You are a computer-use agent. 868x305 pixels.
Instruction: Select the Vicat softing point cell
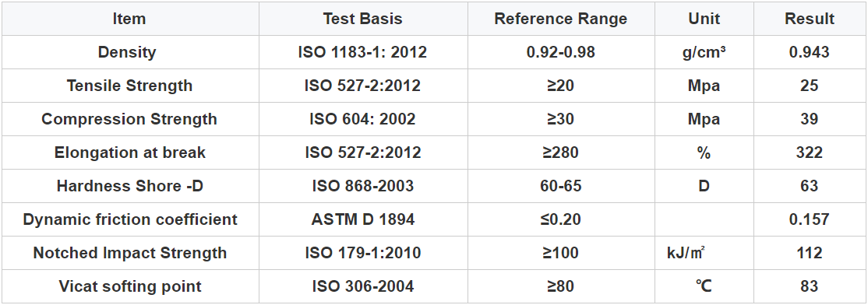(129, 286)
